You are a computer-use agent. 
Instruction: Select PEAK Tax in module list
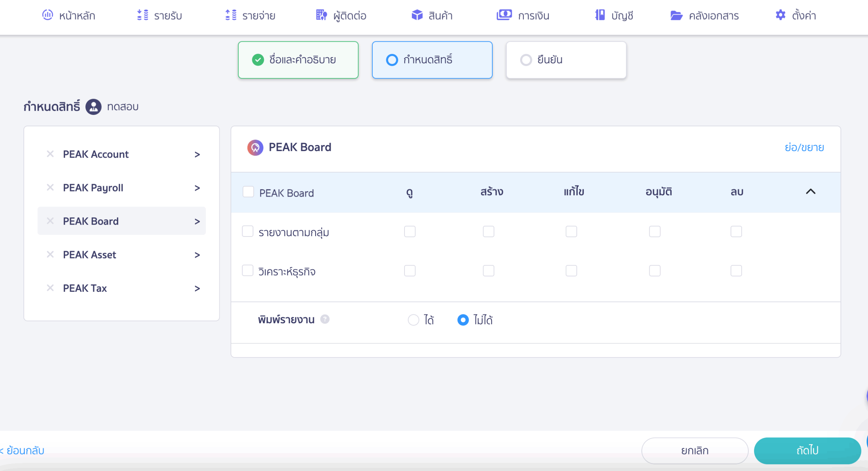click(x=121, y=288)
